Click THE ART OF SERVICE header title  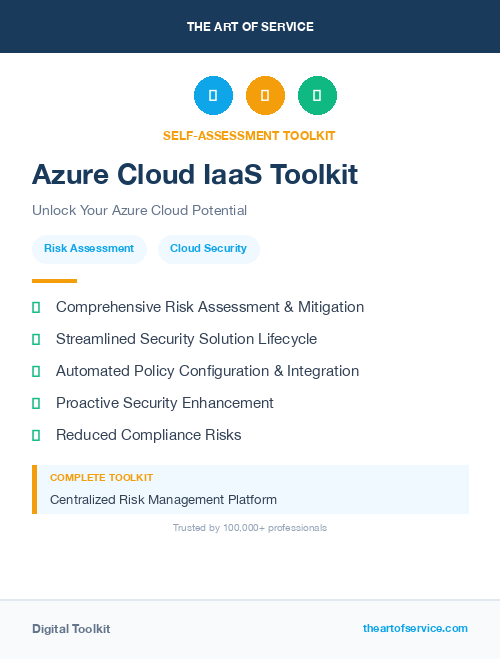pos(250,27)
